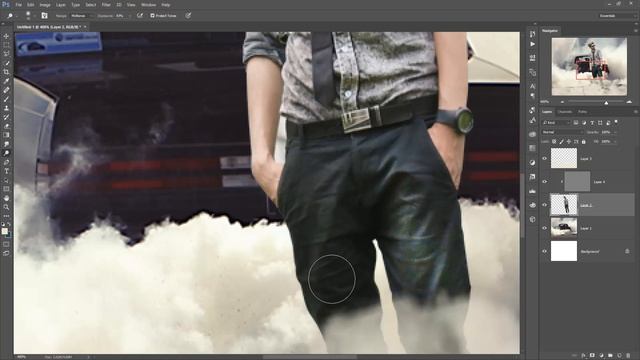This screenshot has height=360, width=640.
Task: Open the 3D panel cube icon
Action: [x=532, y=219]
